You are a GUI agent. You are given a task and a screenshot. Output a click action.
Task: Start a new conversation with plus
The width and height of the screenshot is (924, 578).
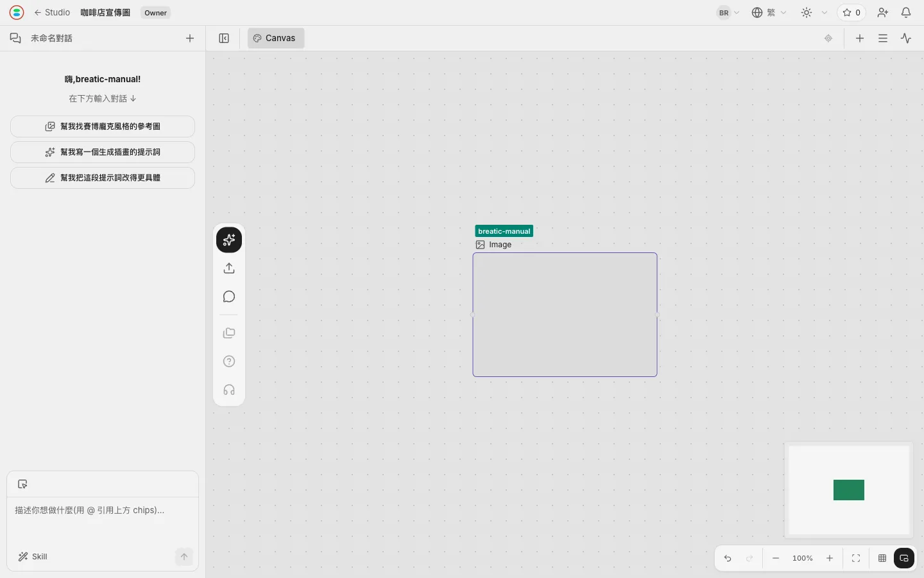(x=190, y=38)
